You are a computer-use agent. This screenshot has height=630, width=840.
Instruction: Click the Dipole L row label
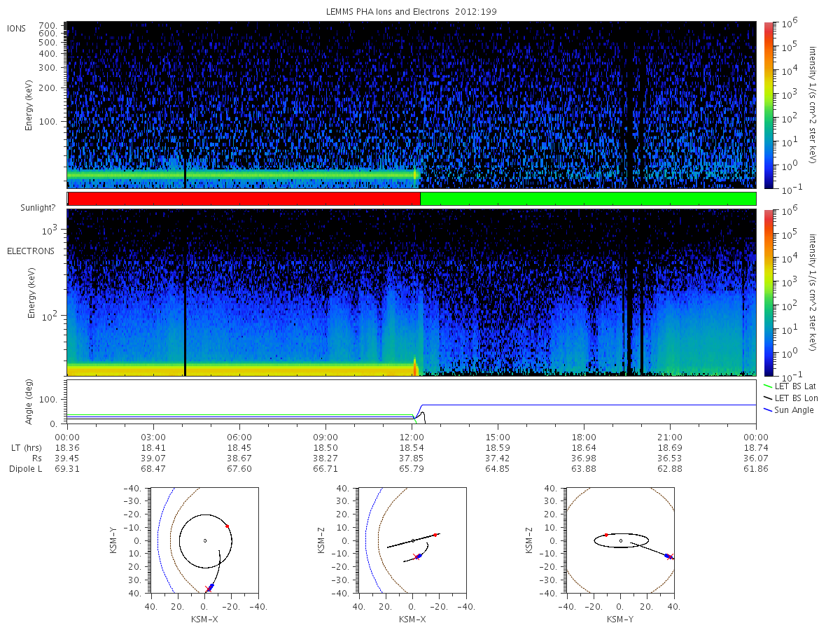pos(25,468)
